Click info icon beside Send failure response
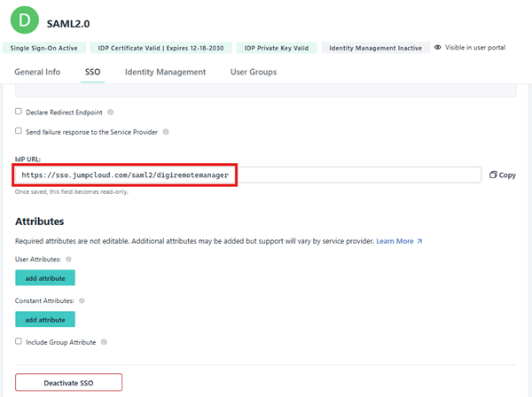The height and width of the screenshot is (397, 532). pyautogui.click(x=166, y=132)
